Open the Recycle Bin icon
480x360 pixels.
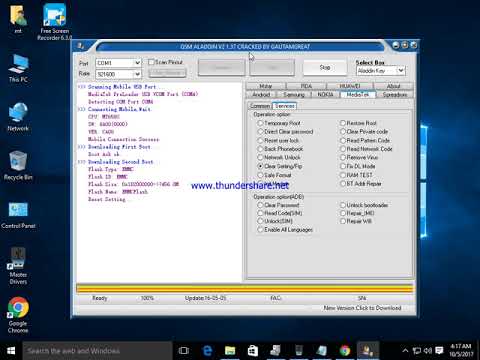pos(18,165)
